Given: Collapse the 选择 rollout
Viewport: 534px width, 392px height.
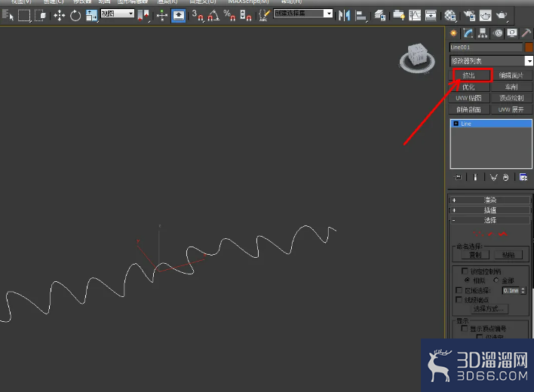Looking at the screenshot, I should click(490, 220).
